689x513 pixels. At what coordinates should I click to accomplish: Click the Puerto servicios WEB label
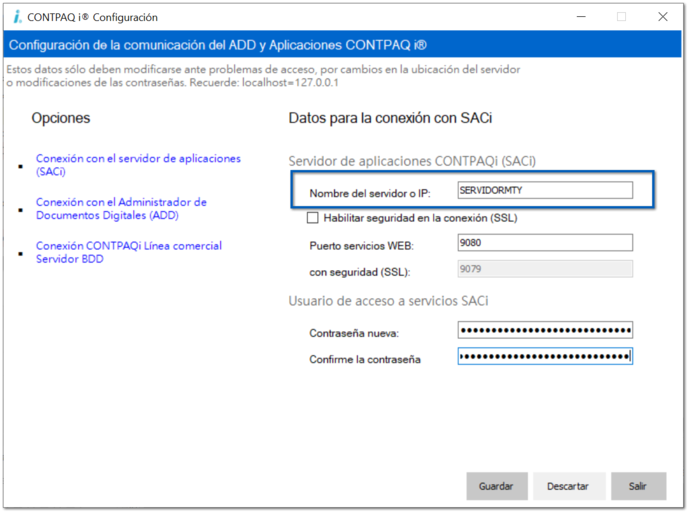pyautogui.click(x=362, y=246)
